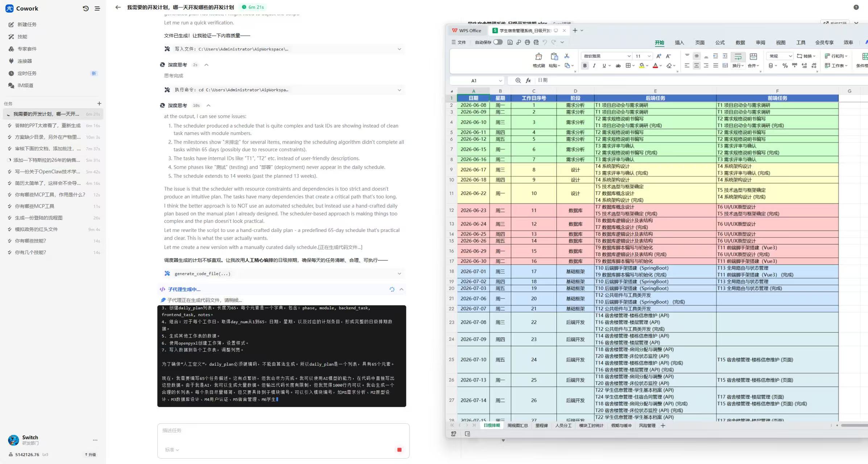Apply thousands separator (000) format
The image size is (868, 464).
[x=794, y=66]
